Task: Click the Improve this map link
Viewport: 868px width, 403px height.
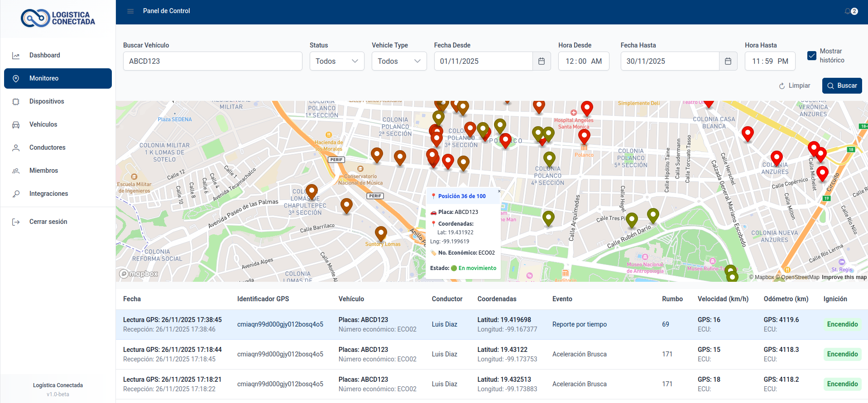Action: [844, 277]
